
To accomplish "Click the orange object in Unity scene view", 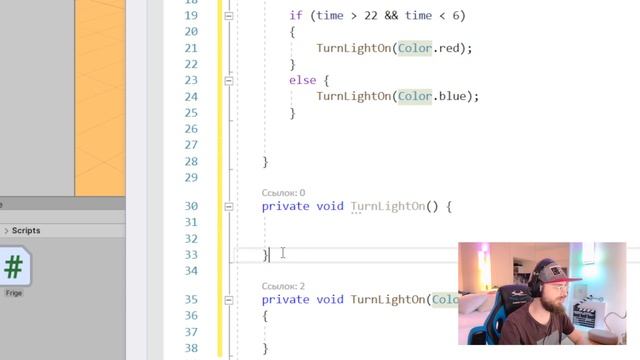I will [x=100, y=98].
